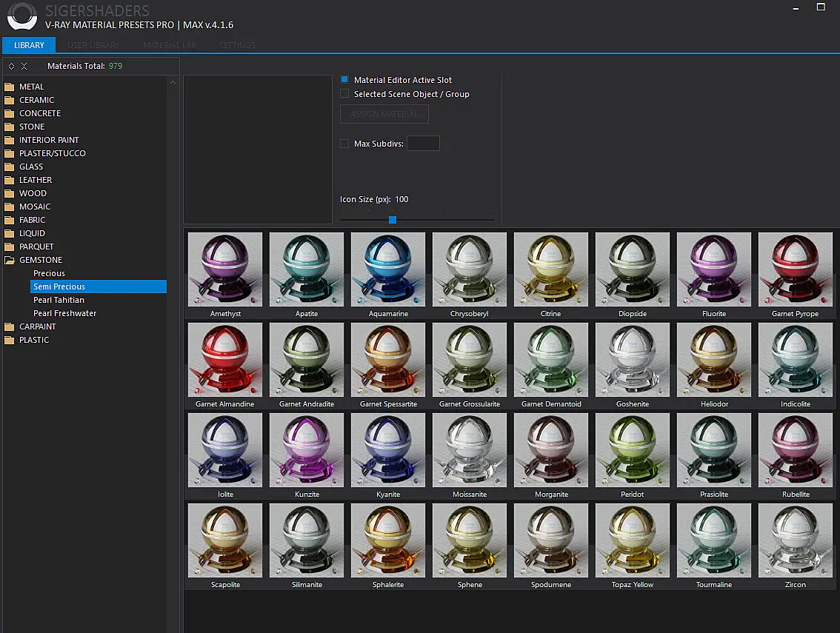Select the Rubellite material thumbnail
840x633 pixels.
(x=796, y=450)
